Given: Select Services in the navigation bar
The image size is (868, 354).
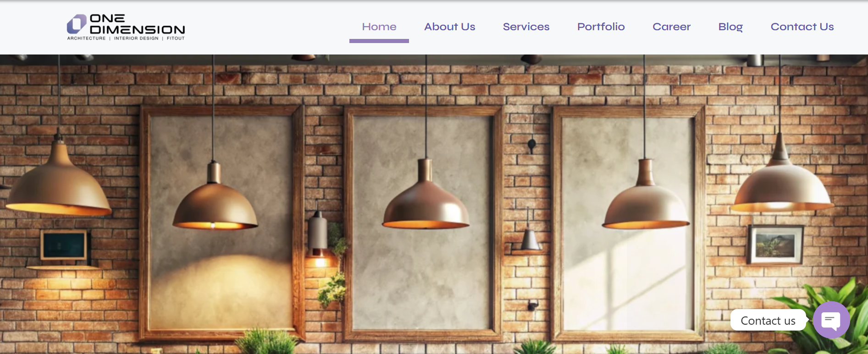Looking at the screenshot, I should 526,27.
